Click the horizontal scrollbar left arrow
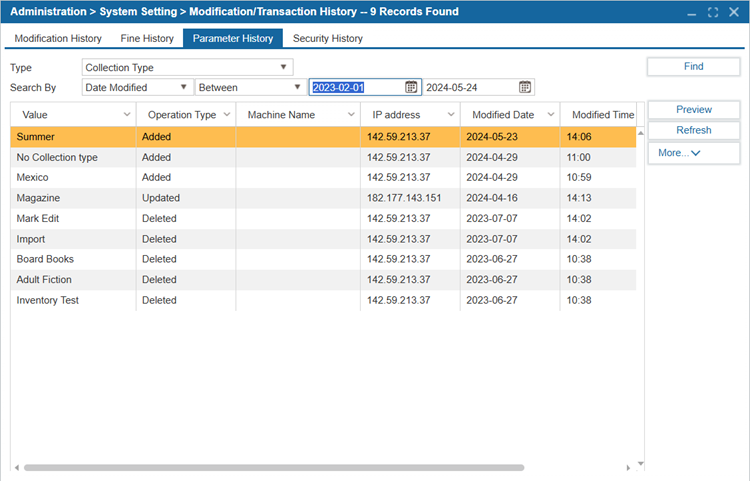This screenshot has height=481, width=750. click(x=17, y=468)
